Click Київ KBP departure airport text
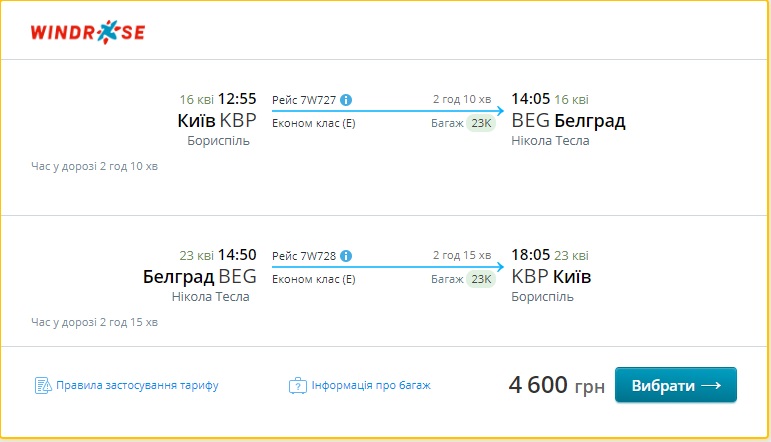 click(216, 121)
